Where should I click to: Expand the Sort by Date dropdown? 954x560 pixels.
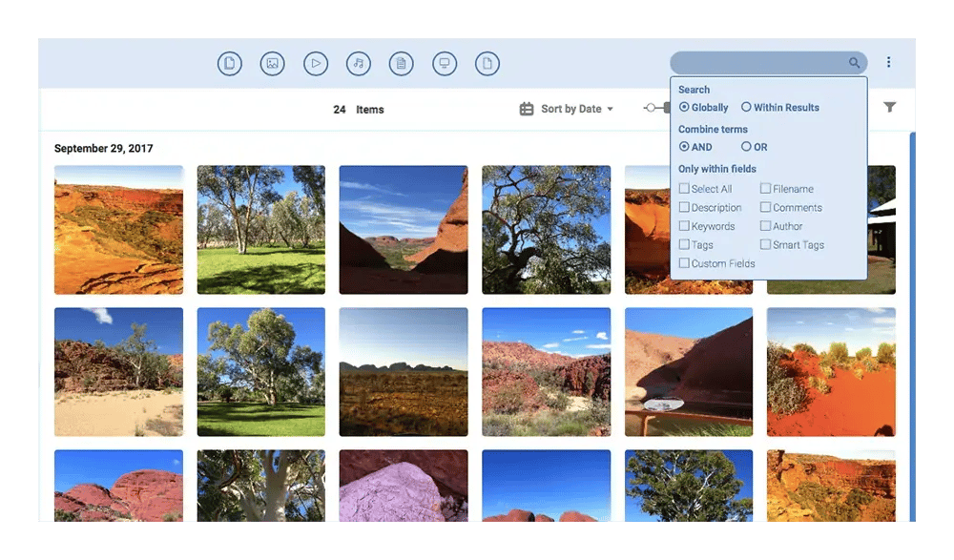[576, 109]
